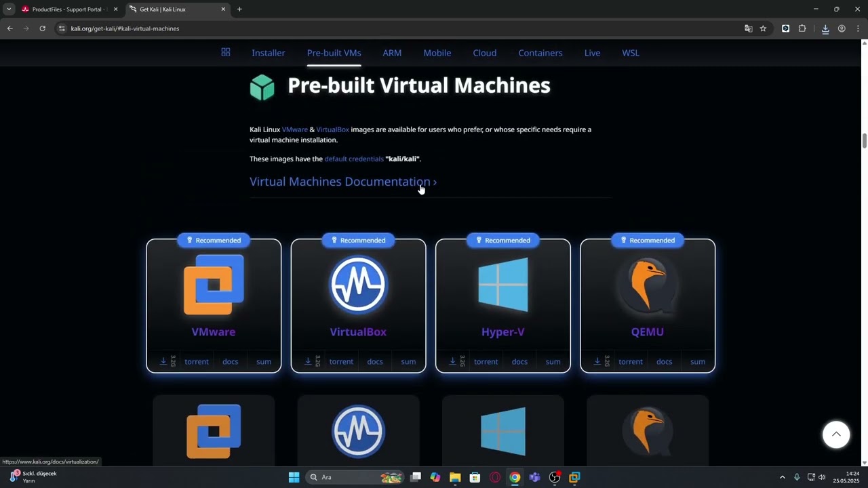Image resolution: width=868 pixels, height=488 pixels.
Task: Open the QEMU torrent link
Action: click(x=631, y=361)
